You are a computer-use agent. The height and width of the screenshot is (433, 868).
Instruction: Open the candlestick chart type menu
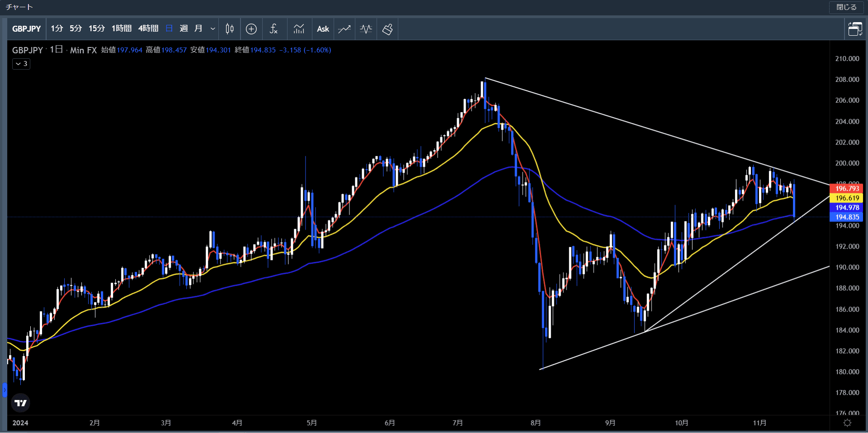click(x=230, y=29)
